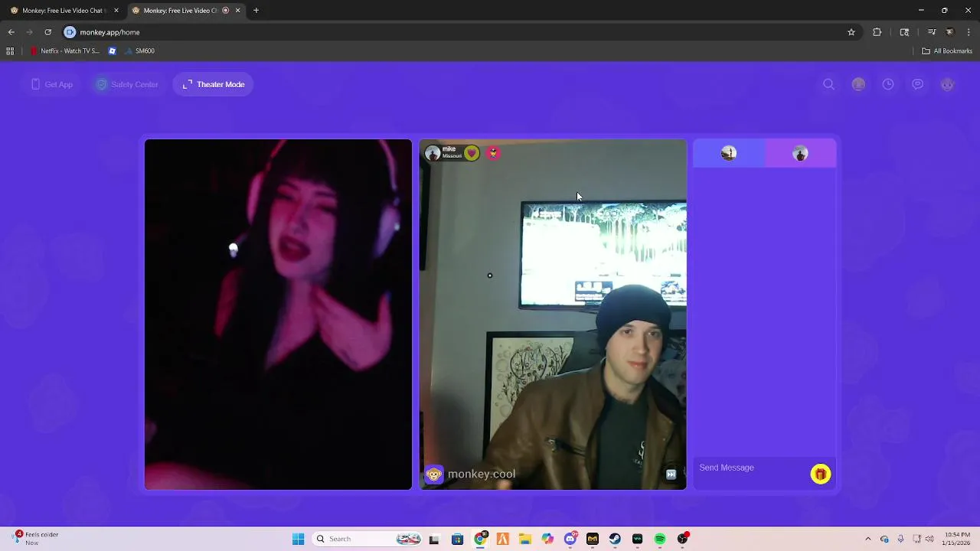Go back in the browser
This screenshot has height=551, width=980.
coord(11,32)
